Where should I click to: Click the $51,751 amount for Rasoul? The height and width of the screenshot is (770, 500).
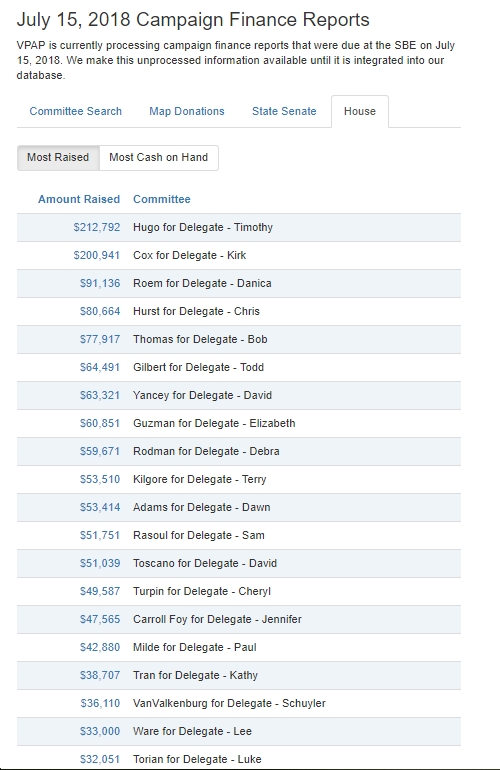[100, 535]
